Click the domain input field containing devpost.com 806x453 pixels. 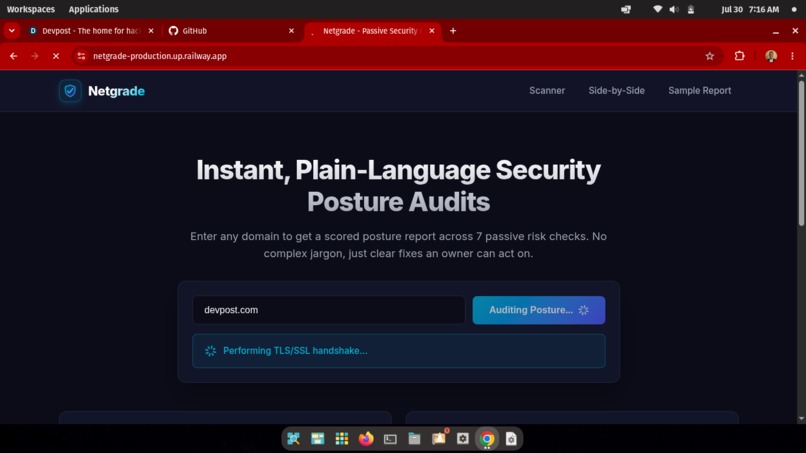point(328,310)
